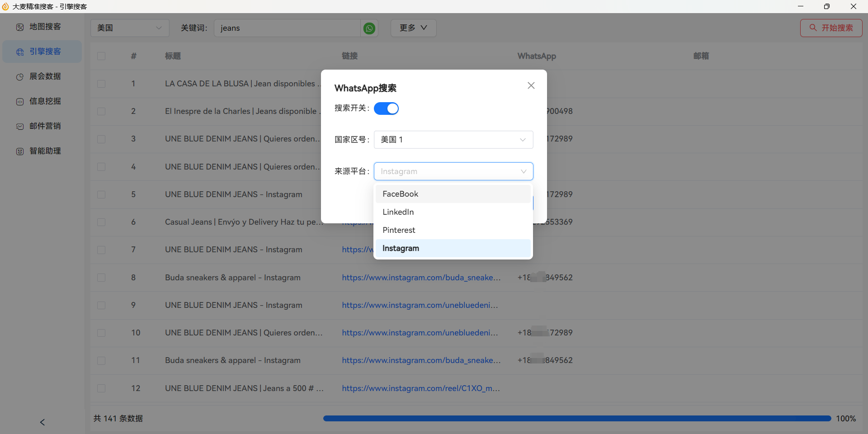The image size is (868, 434).
Task: Open the 美国 country dropdown in toolbar
Action: pos(130,28)
